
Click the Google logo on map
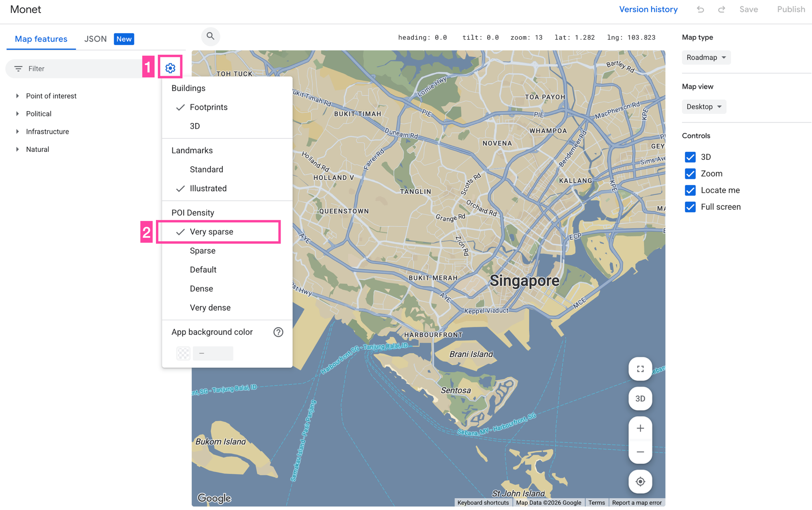pos(214,498)
